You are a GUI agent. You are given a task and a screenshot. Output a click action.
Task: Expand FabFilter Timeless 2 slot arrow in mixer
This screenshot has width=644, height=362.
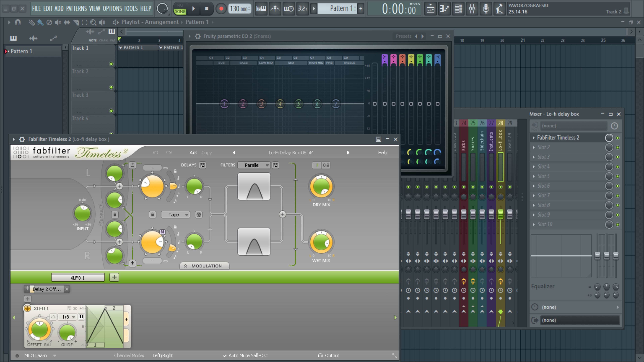click(x=534, y=138)
